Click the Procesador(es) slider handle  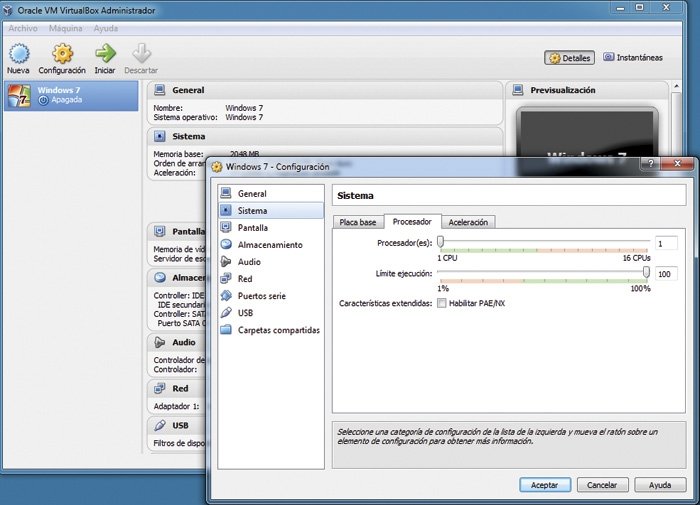coord(441,242)
